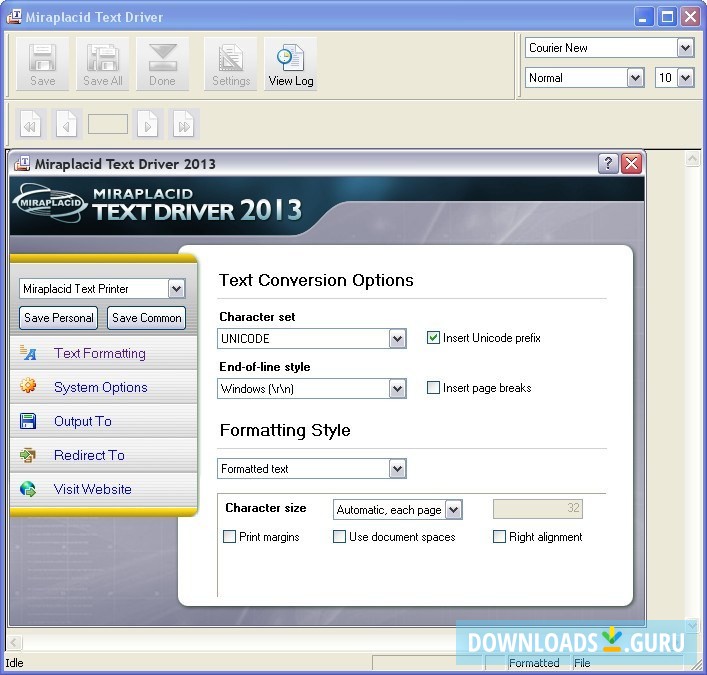Go to first page navigation icon
Viewport: 707px width, 675px height.
[31, 124]
